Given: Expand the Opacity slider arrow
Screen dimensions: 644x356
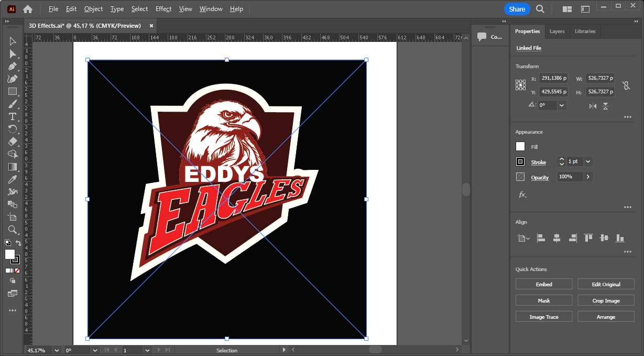Looking at the screenshot, I should pos(588,177).
